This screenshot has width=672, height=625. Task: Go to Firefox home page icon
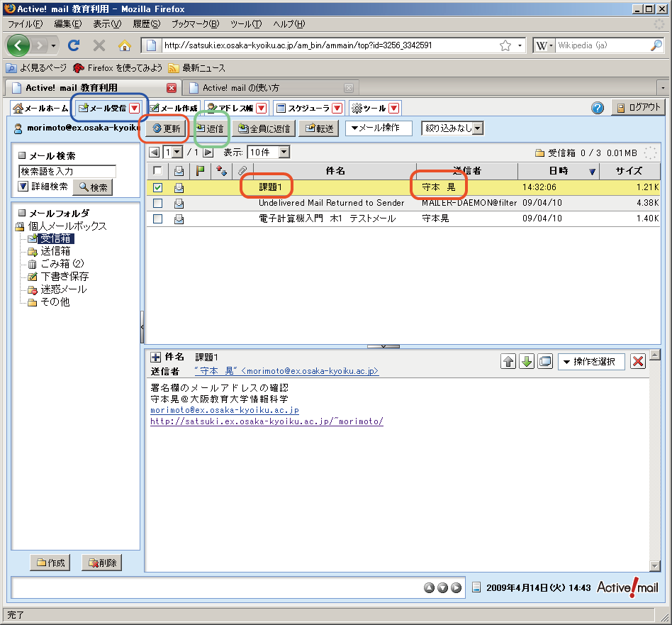(x=125, y=45)
